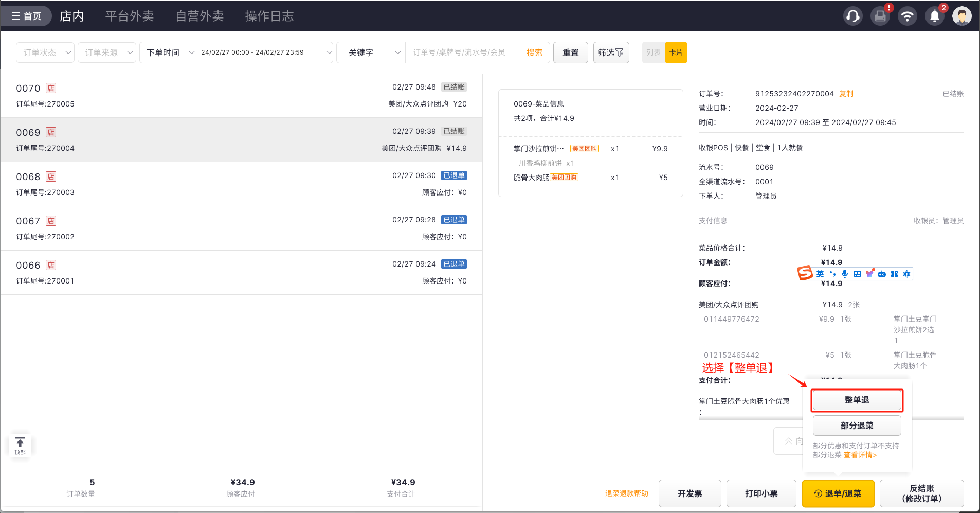
Task: Expand the 订单状态 dropdown
Action: [46, 52]
